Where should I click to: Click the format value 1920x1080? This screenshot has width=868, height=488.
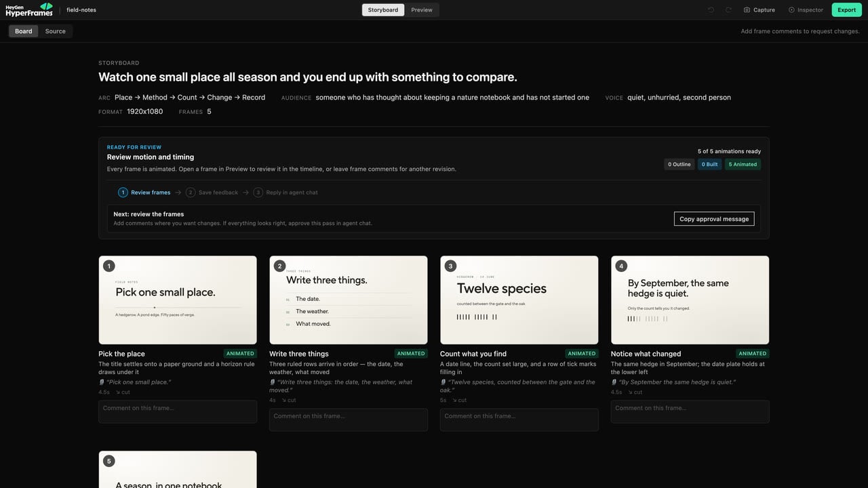point(144,111)
